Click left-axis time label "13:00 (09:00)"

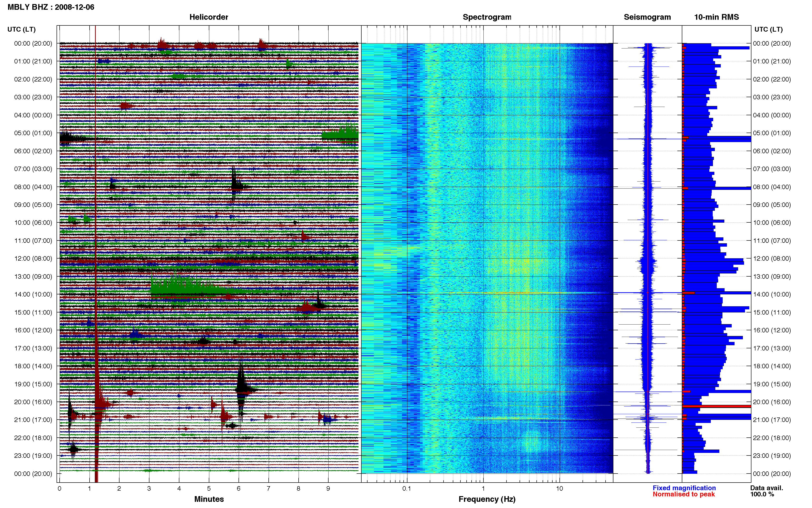pyautogui.click(x=33, y=277)
